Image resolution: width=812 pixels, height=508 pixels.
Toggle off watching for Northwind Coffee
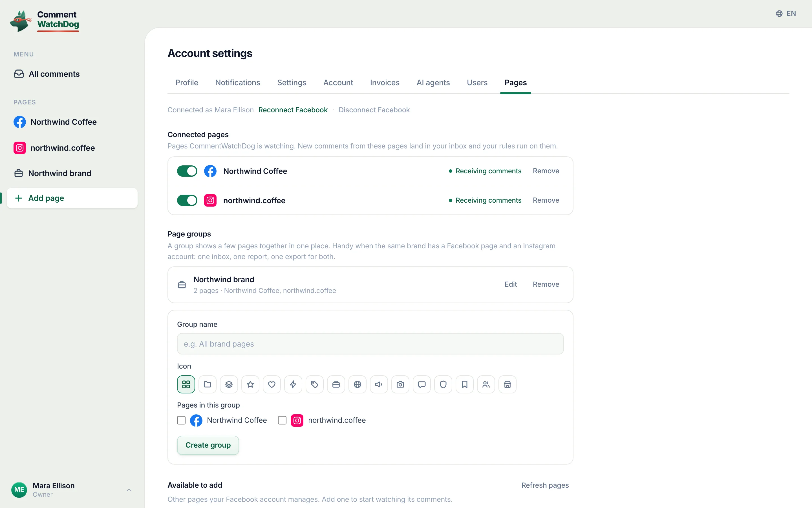[187, 171]
